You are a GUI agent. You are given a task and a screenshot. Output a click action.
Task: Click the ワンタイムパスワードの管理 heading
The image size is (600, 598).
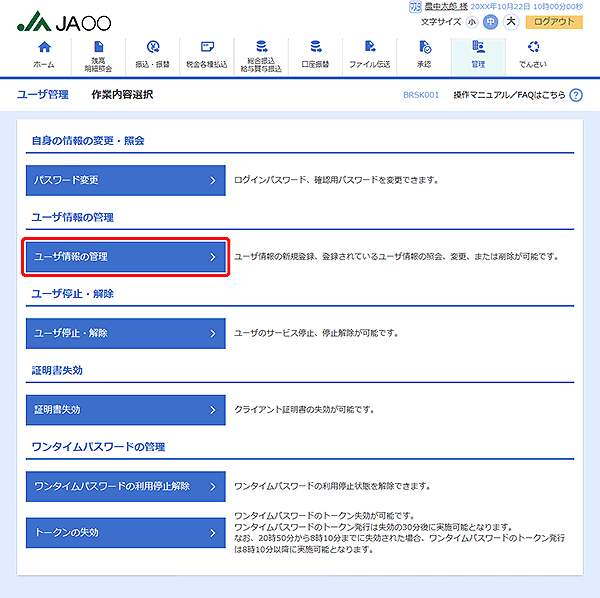tap(98, 447)
